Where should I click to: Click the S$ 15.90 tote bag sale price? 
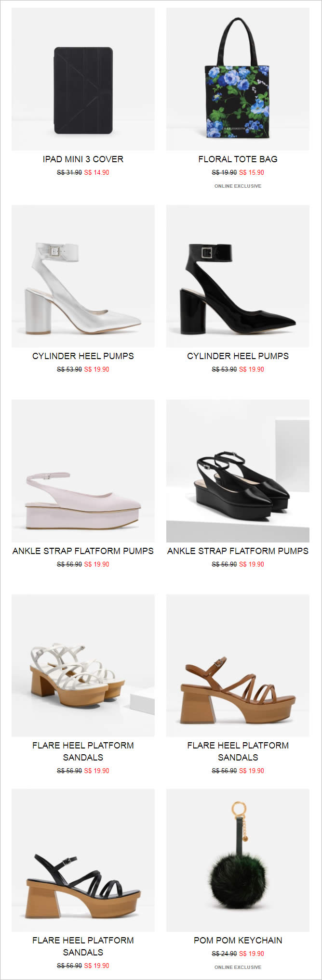(252, 172)
